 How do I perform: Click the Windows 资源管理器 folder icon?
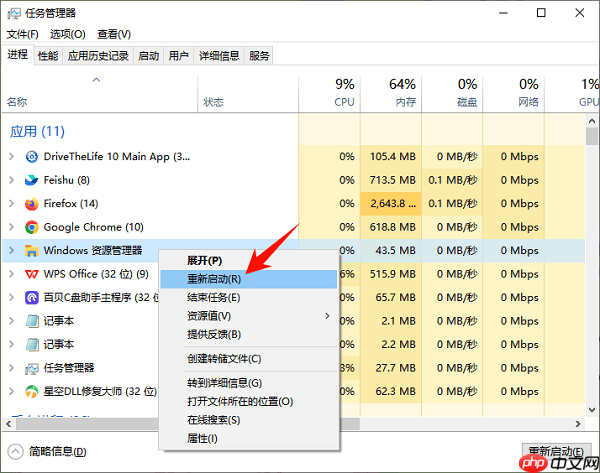pos(31,251)
